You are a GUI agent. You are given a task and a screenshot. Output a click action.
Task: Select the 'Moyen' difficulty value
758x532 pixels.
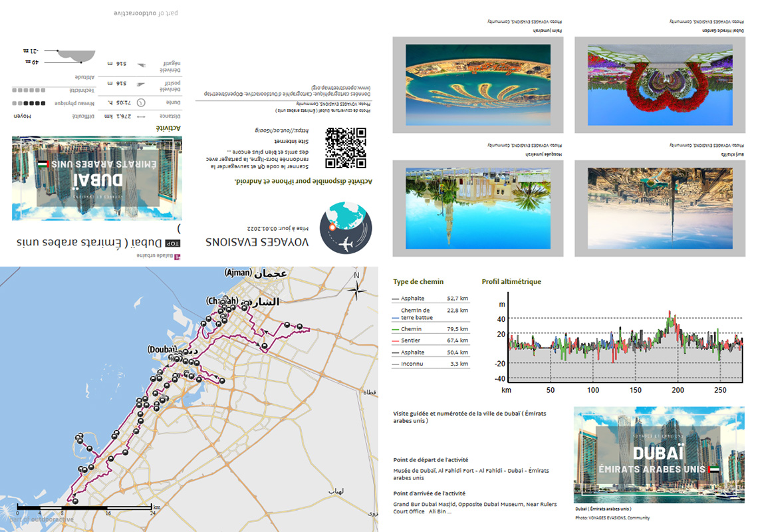coord(22,116)
